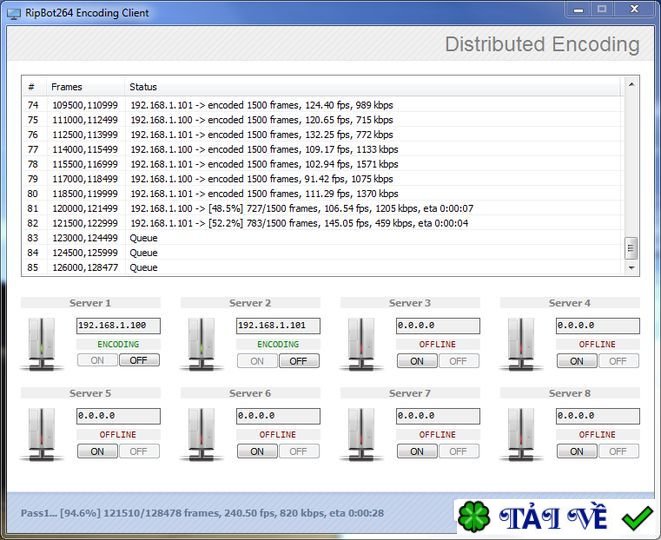Viewport: 661px width, 540px height.
Task: Select queued job row 85 frames 126000,128477
Action: point(322,267)
